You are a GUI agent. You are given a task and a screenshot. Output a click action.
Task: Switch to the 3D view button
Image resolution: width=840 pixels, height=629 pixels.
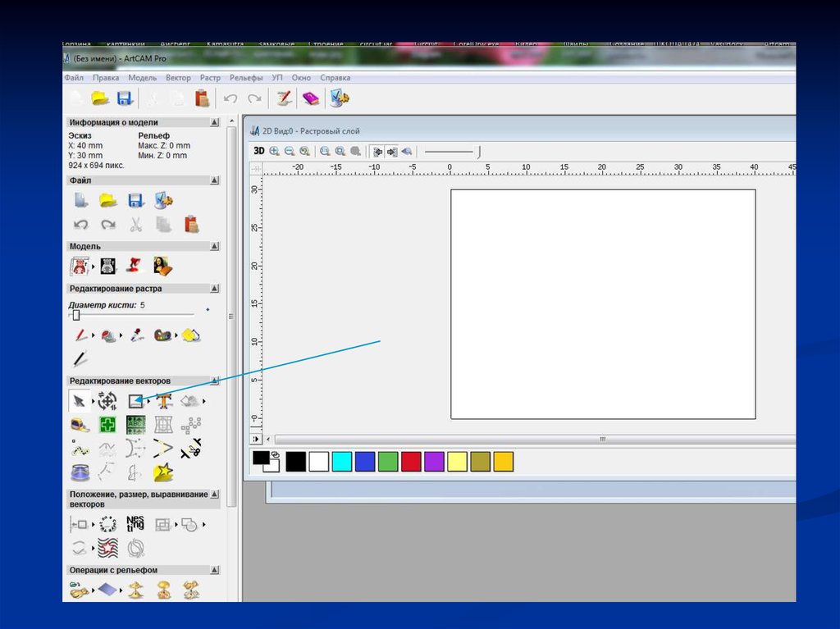coord(258,151)
